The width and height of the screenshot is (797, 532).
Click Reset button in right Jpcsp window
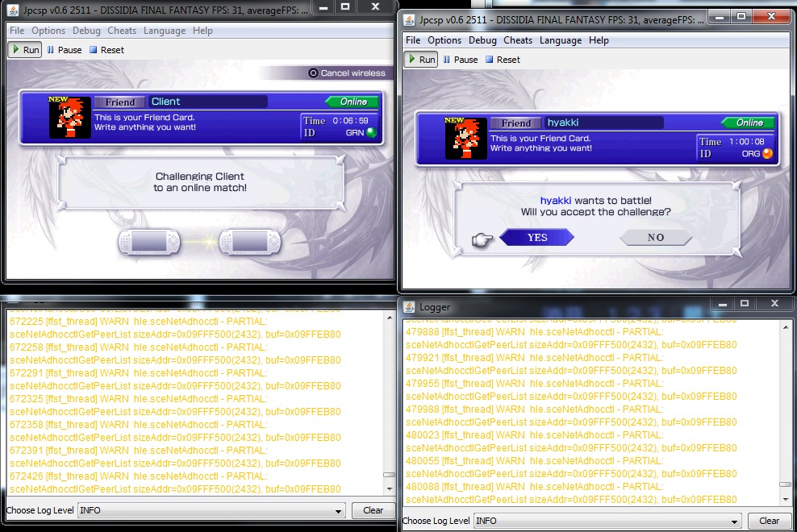click(503, 60)
